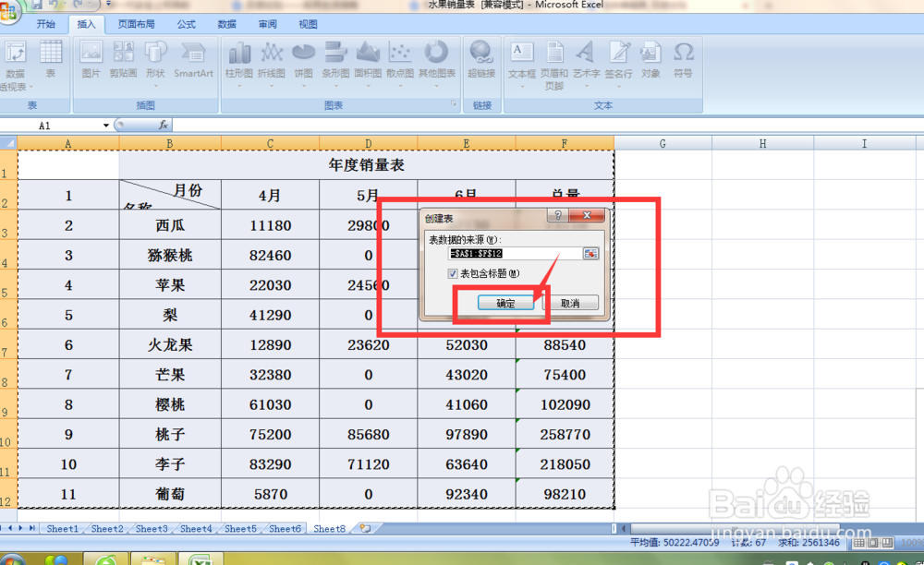Image resolution: width=924 pixels, height=565 pixels.
Task: Click the title cell 年度销量表
Action: point(366,164)
